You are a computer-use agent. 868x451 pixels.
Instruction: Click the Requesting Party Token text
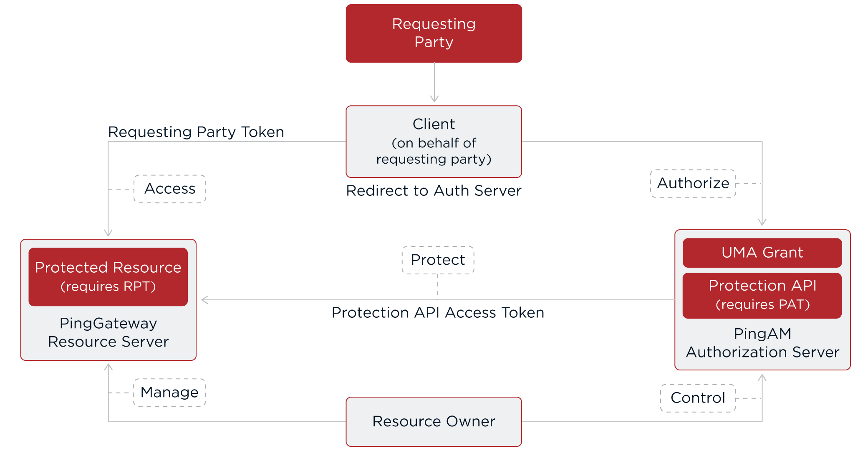pyautogui.click(x=196, y=132)
